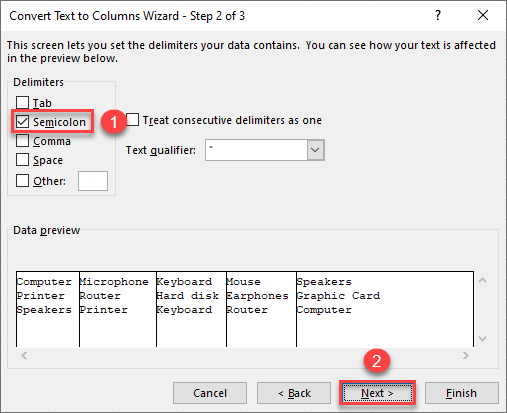Viewport: 507px width, 413px height.
Task: Close the Convert Text to Columns Wizard
Action: point(483,15)
